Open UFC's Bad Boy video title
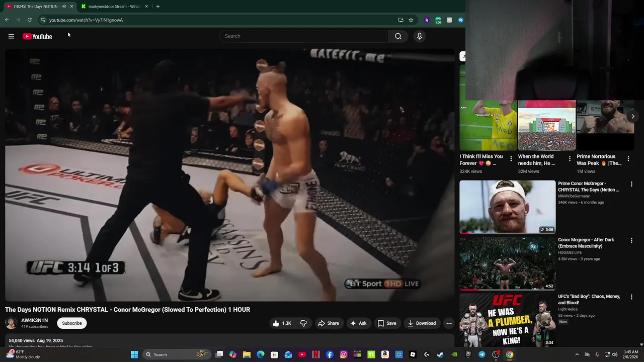 point(589,300)
